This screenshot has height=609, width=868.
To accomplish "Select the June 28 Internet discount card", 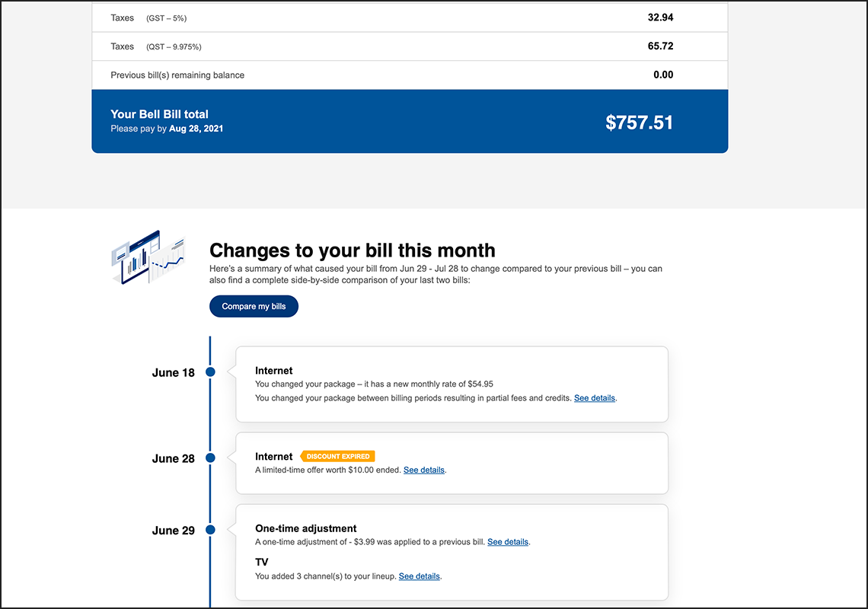I will click(x=452, y=463).
